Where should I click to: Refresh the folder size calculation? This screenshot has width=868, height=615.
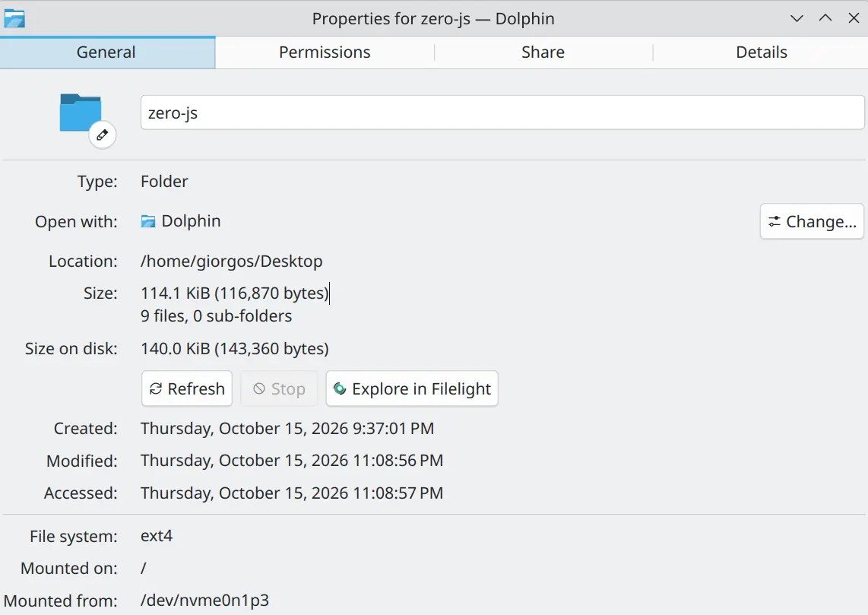click(x=187, y=388)
